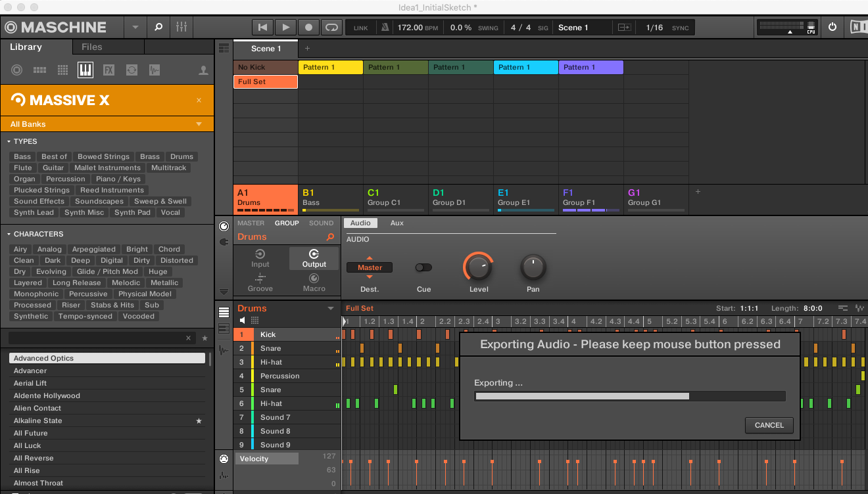The width and height of the screenshot is (868, 494).
Task: Collapse control area with down arrow
Action: tap(224, 291)
